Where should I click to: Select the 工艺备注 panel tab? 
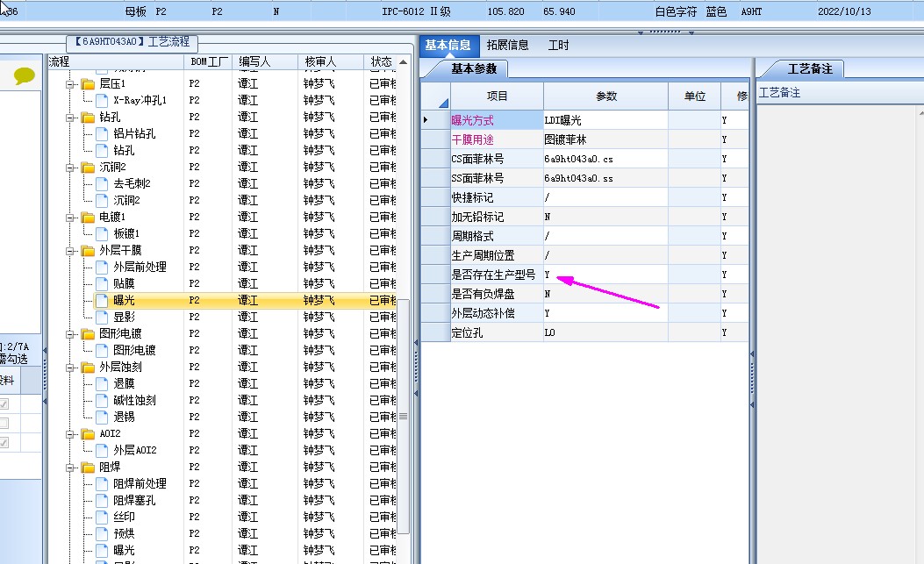[x=810, y=69]
